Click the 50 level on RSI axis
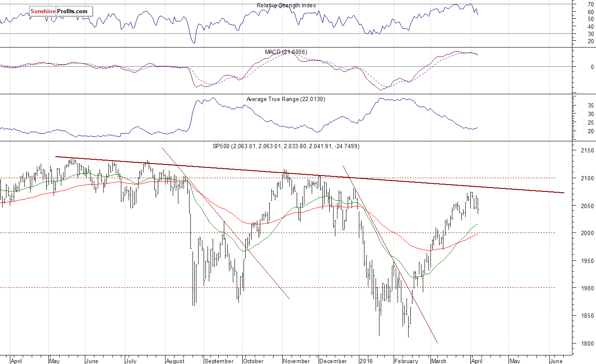Image resolution: width=596 pixels, height=364 pixels. click(591, 19)
